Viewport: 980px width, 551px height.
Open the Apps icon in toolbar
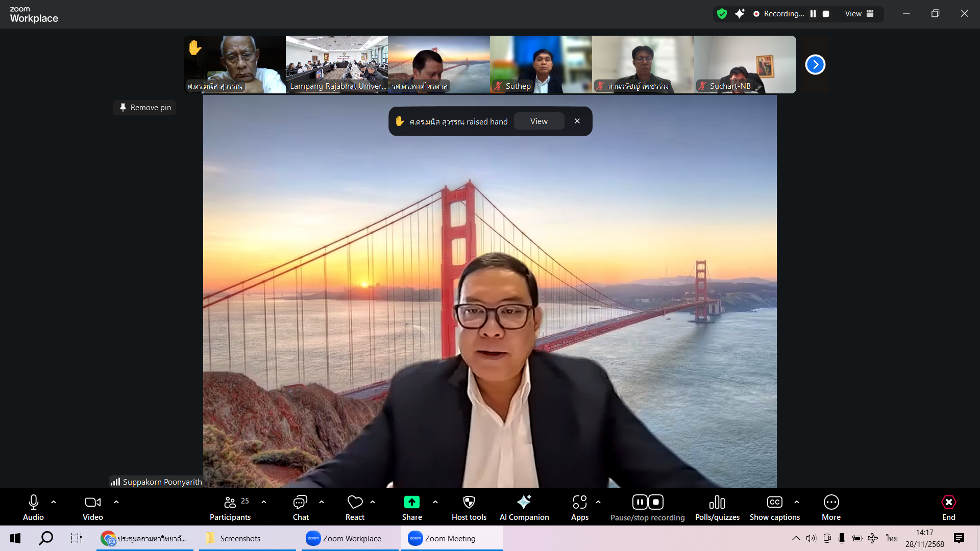pos(579,503)
